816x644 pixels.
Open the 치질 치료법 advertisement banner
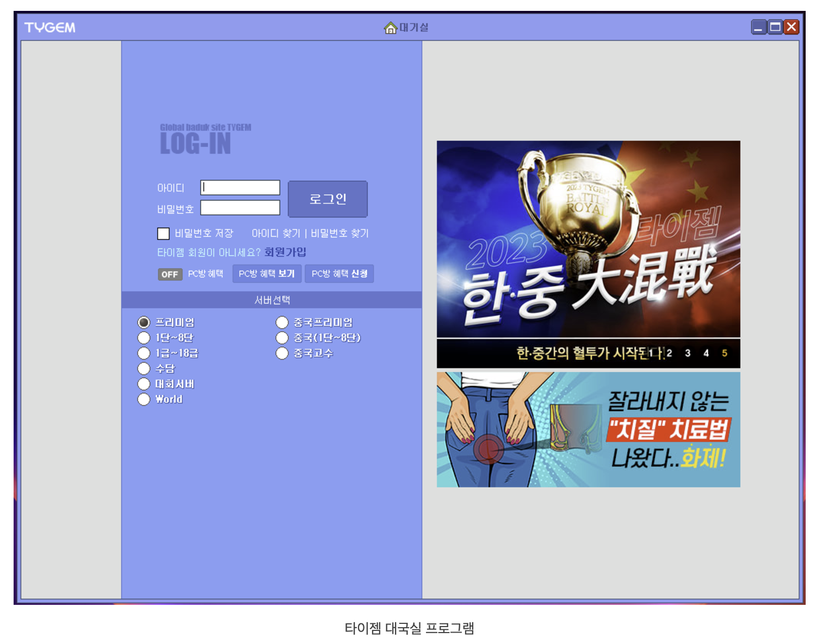(588, 430)
